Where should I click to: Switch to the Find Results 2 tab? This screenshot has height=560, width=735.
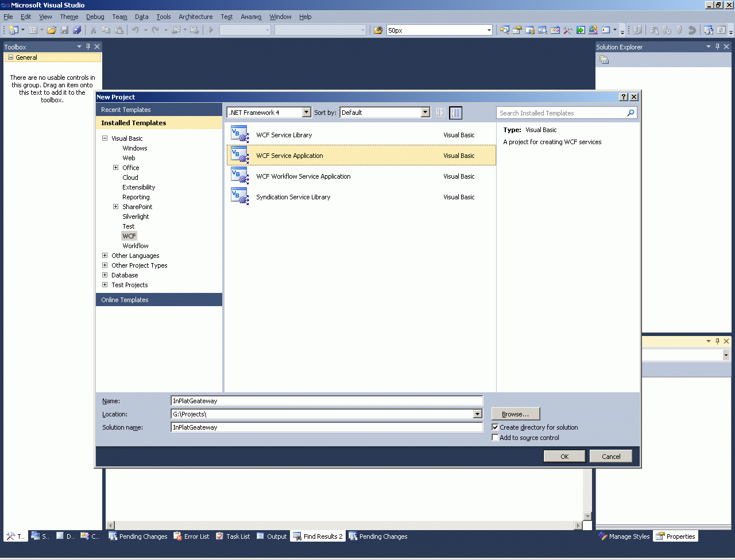318,536
